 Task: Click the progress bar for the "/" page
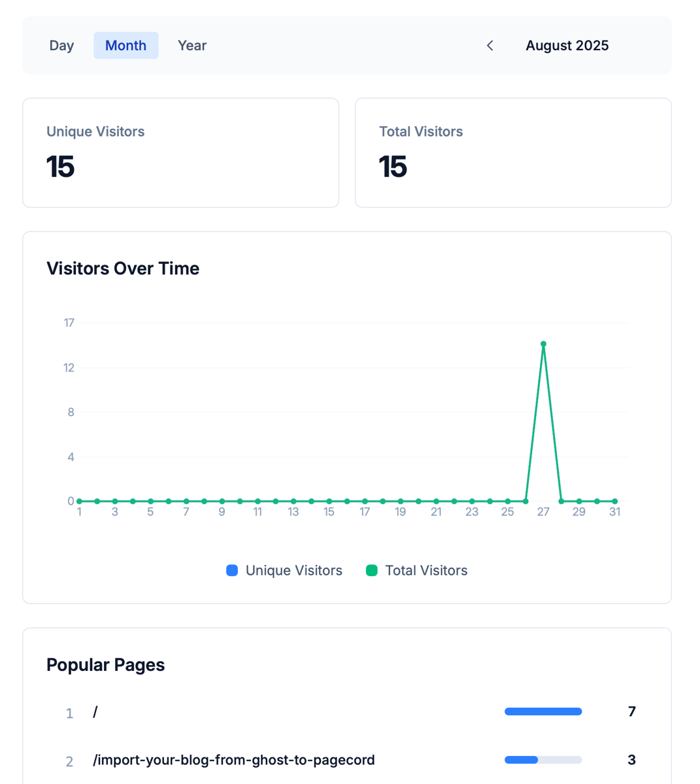[x=542, y=711]
